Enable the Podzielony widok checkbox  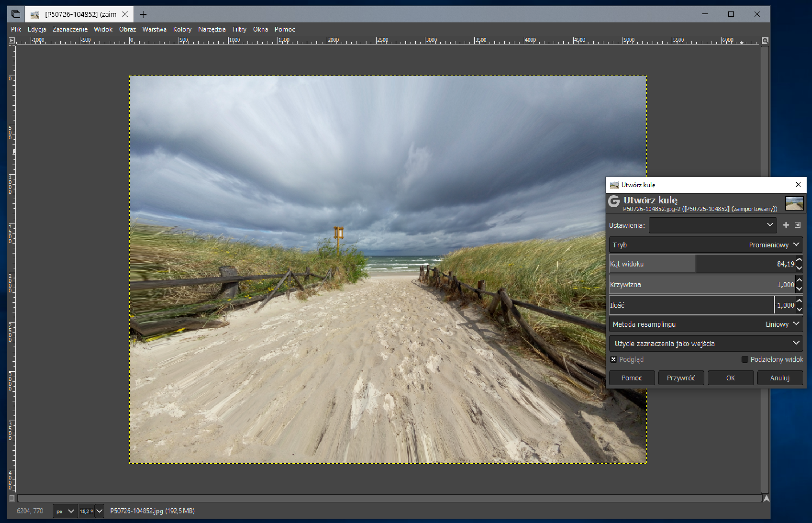pyautogui.click(x=744, y=360)
